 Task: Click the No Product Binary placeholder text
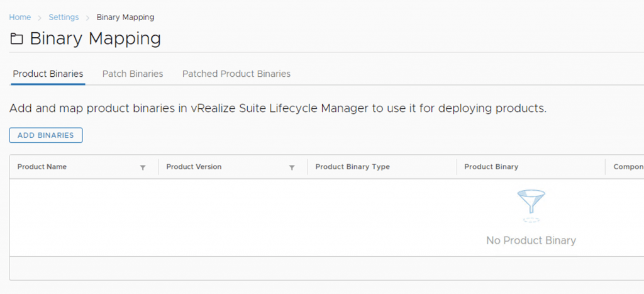[x=531, y=240]
